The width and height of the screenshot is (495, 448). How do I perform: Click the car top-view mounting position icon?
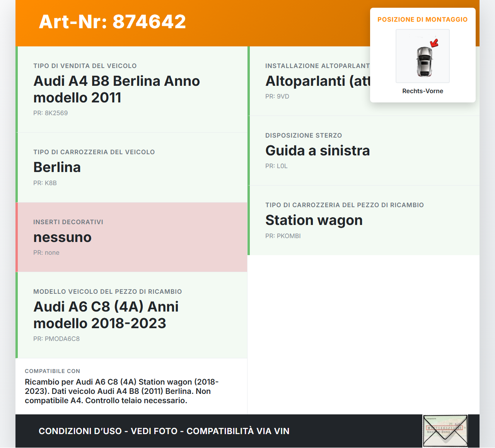tap(422, 56)
